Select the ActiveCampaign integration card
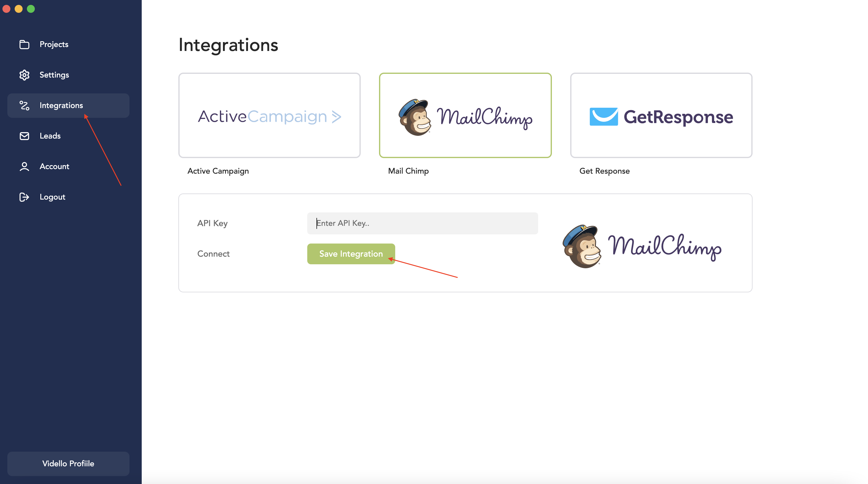 [x=269, y=115]
